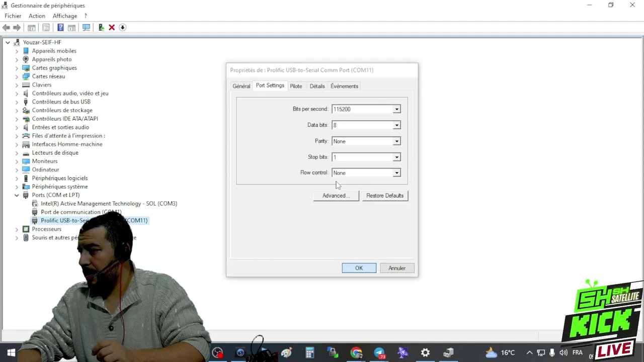
Task: Click the toolbar Forward arrow
Action: coord(17,28)
